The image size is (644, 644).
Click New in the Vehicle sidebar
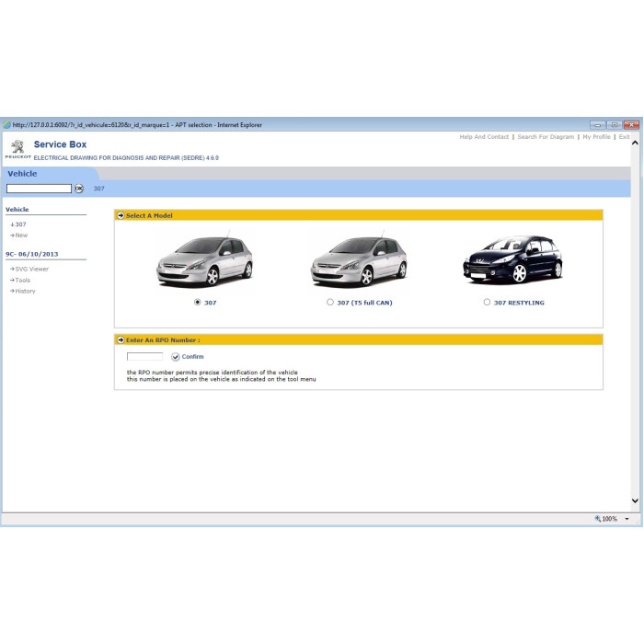[x=19, y=236]
